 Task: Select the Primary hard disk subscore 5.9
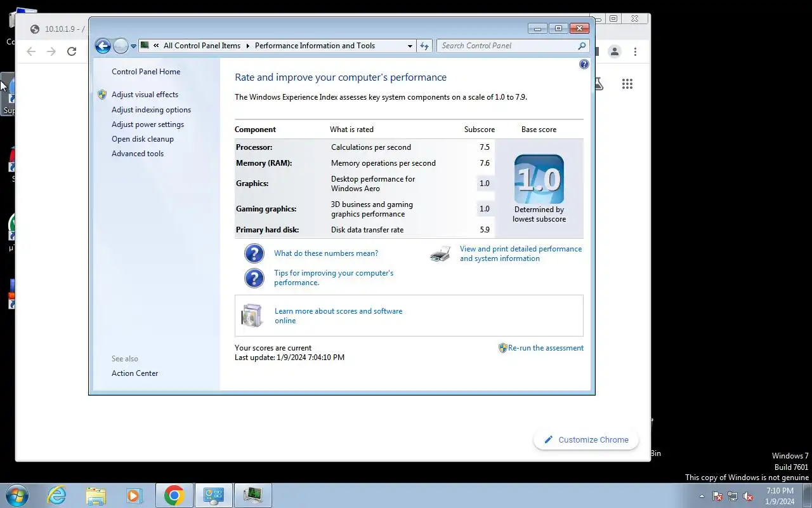[485, 230]
